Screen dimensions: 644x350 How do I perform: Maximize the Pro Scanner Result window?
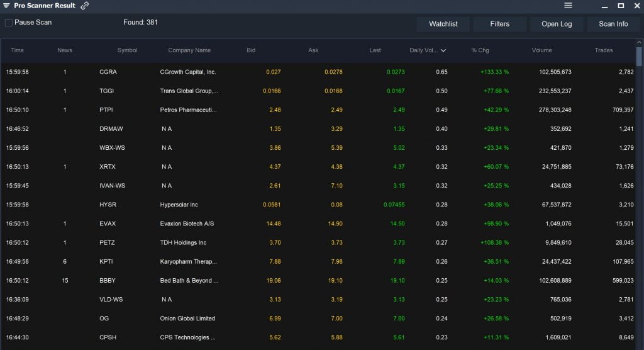tap(621, 6)
